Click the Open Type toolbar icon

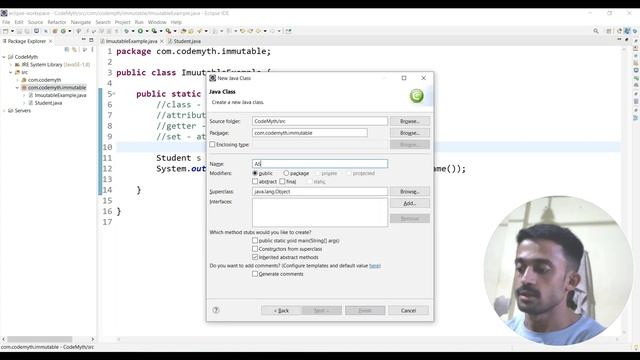(x=183, y=31)
